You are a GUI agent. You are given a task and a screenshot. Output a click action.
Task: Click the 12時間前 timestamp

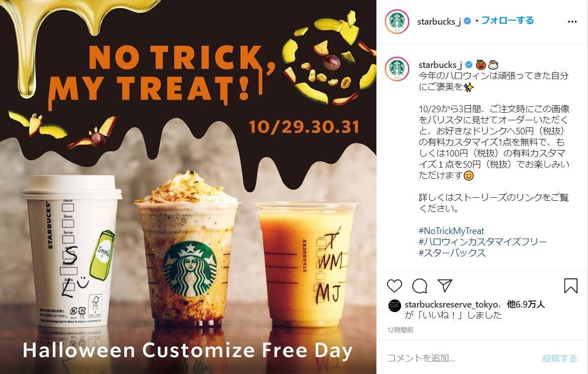click(400, 330)
